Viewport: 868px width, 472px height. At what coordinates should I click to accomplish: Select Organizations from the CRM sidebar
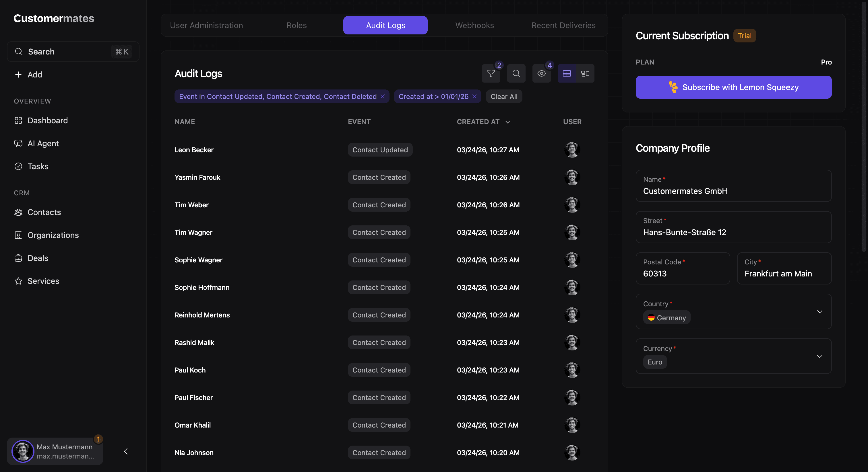tap(53, 235)
